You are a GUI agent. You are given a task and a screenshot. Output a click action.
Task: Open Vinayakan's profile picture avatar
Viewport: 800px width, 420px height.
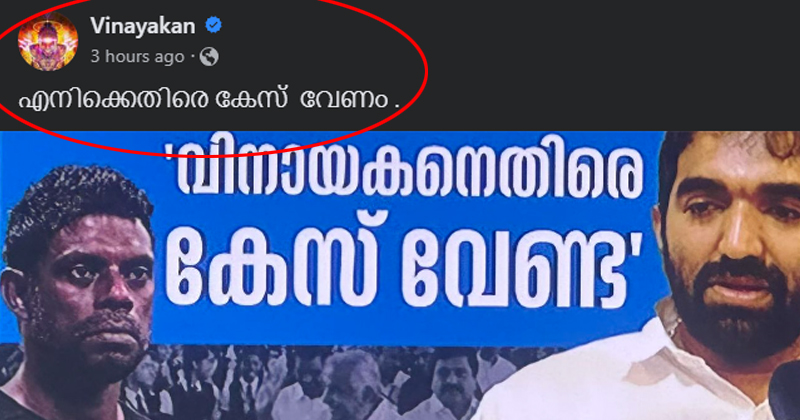48,41
